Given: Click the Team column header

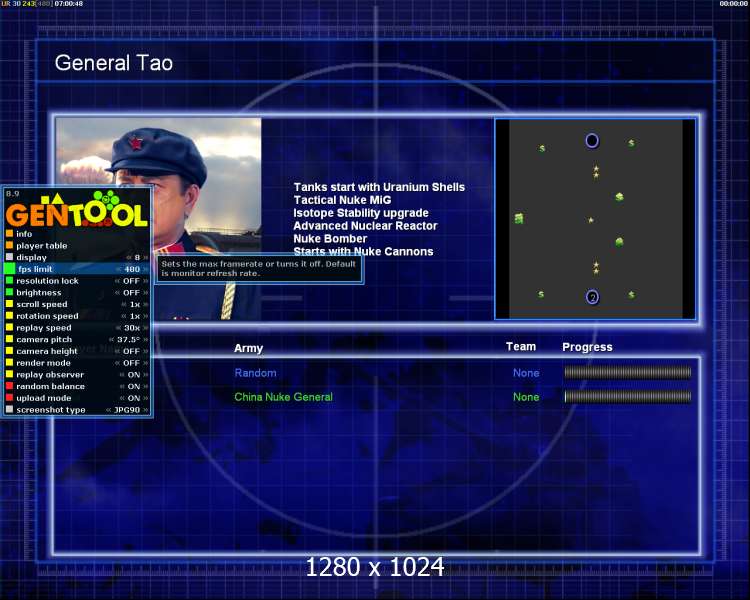Looking at the screenshot, I should pos(521,346).
